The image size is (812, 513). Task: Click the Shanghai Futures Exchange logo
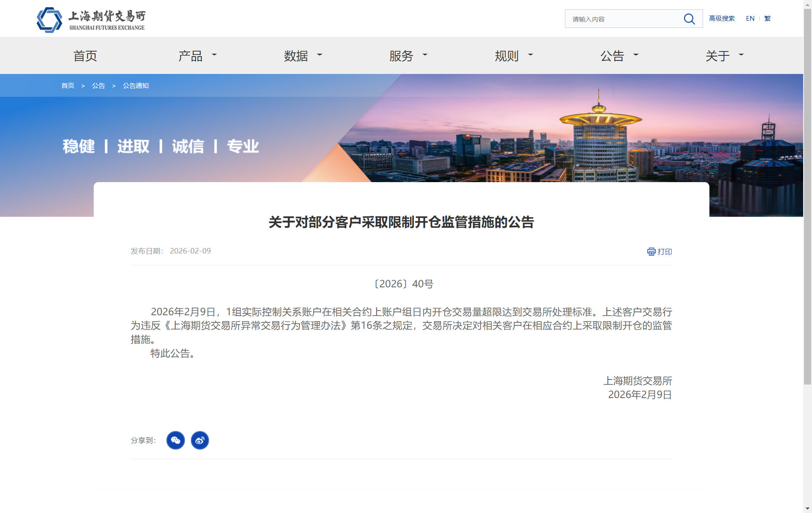(x=91, y=19)
